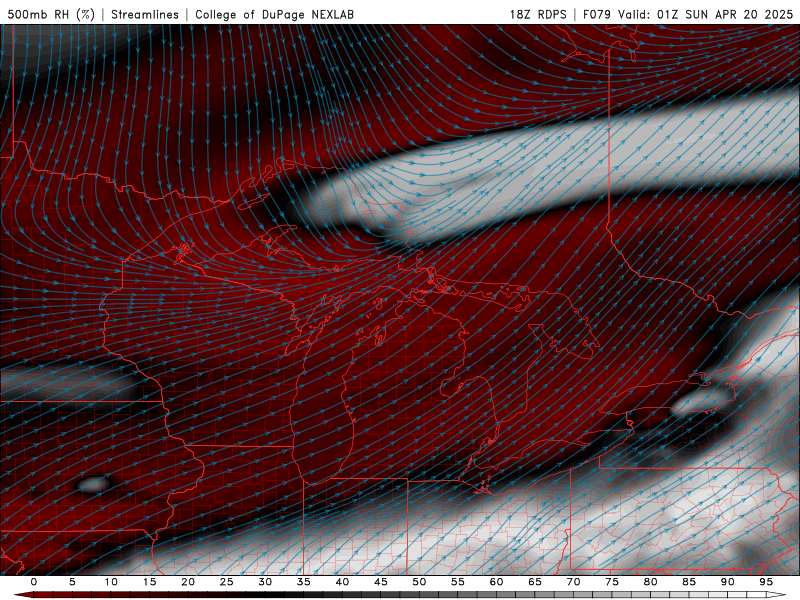Click the colorbar value 70

point(573,582)
